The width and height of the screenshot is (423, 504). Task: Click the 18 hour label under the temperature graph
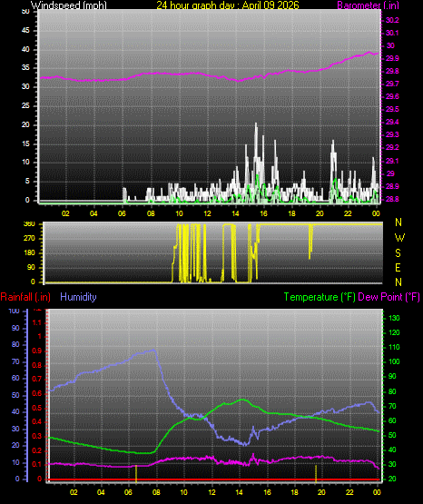[294, 492]
